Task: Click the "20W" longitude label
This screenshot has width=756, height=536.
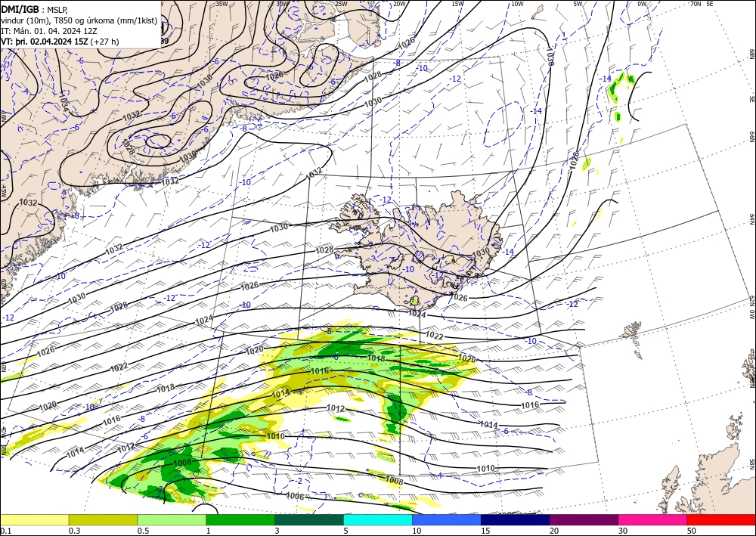Action: [x=399, y=4]
